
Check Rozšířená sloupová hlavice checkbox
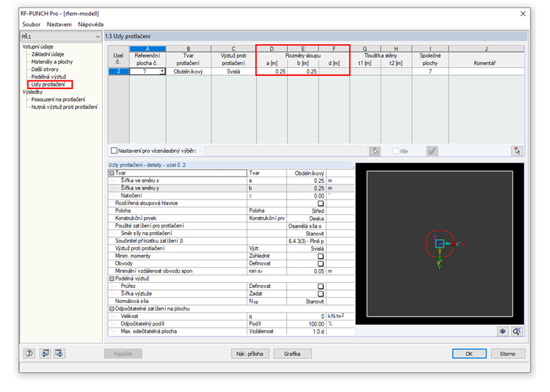coord(321,203)
